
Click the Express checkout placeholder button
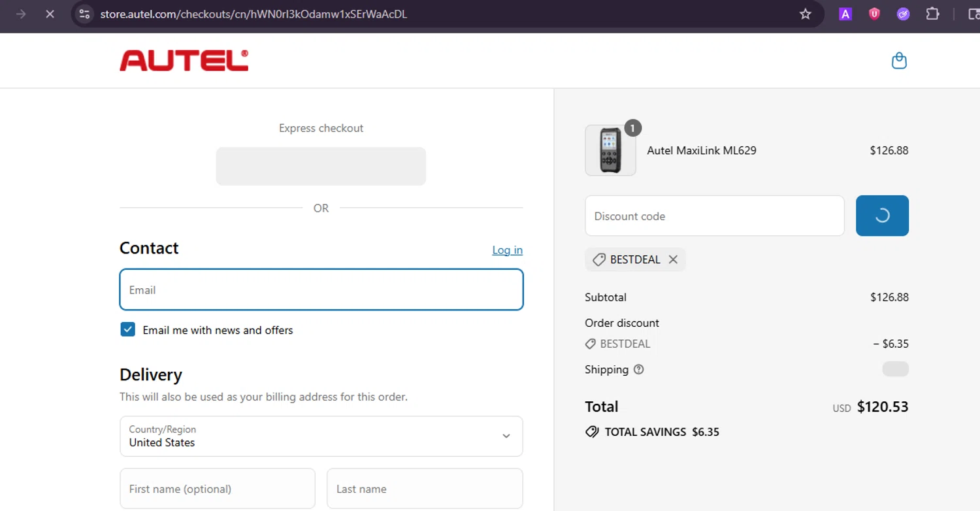coord(321,166)
